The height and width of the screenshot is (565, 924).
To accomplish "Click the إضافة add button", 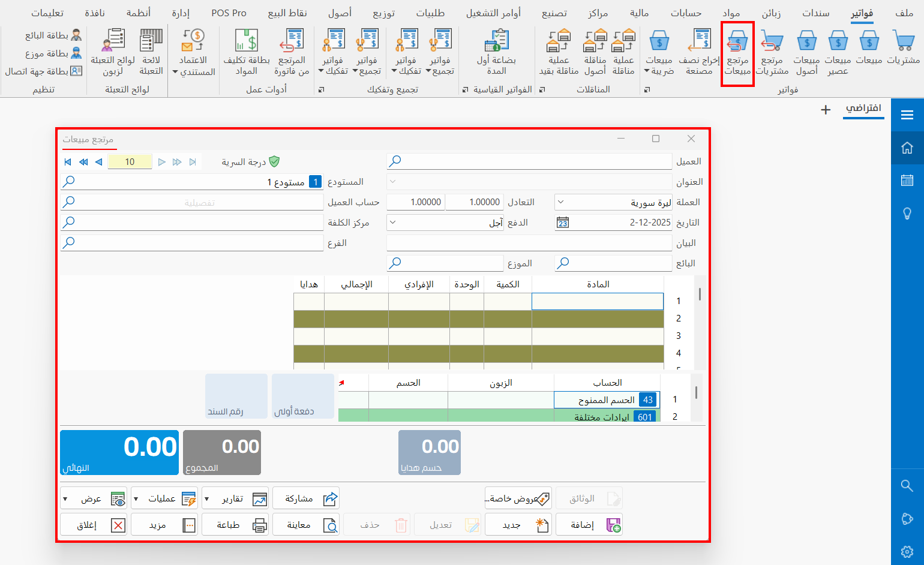I will (x=589, y=525).
